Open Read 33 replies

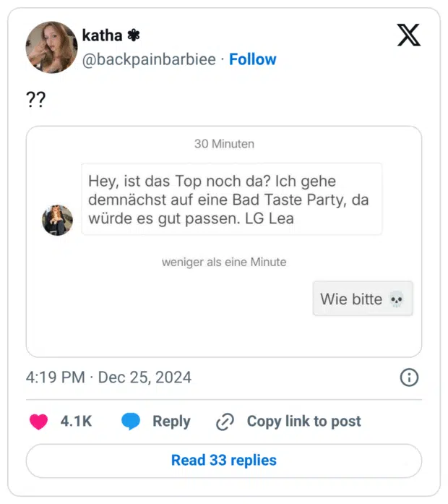[x=224, y=460]
